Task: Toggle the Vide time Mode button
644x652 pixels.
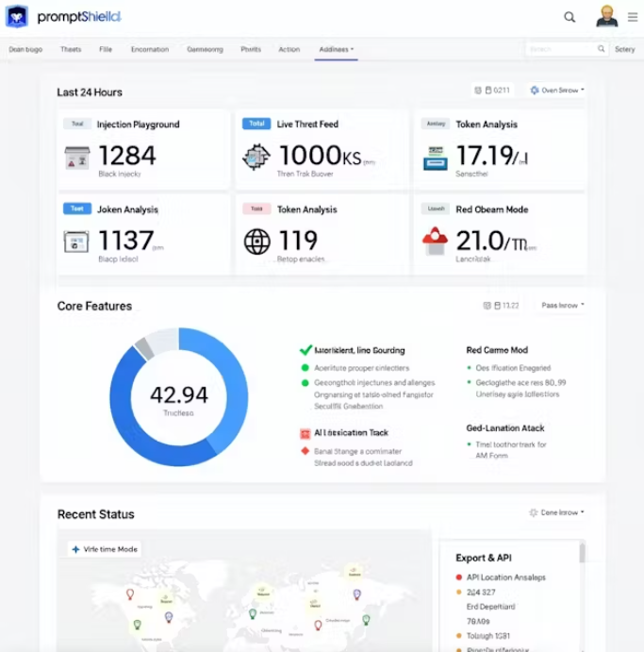Action: pos(105,549)
